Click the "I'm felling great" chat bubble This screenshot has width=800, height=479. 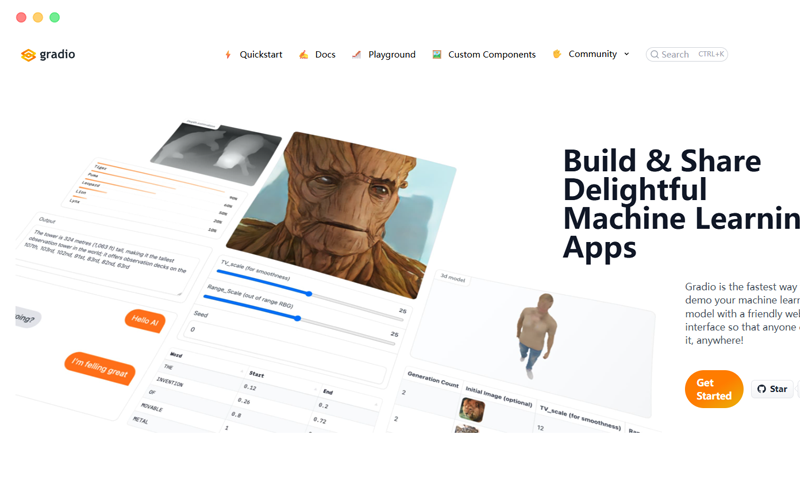coord(99,368)
